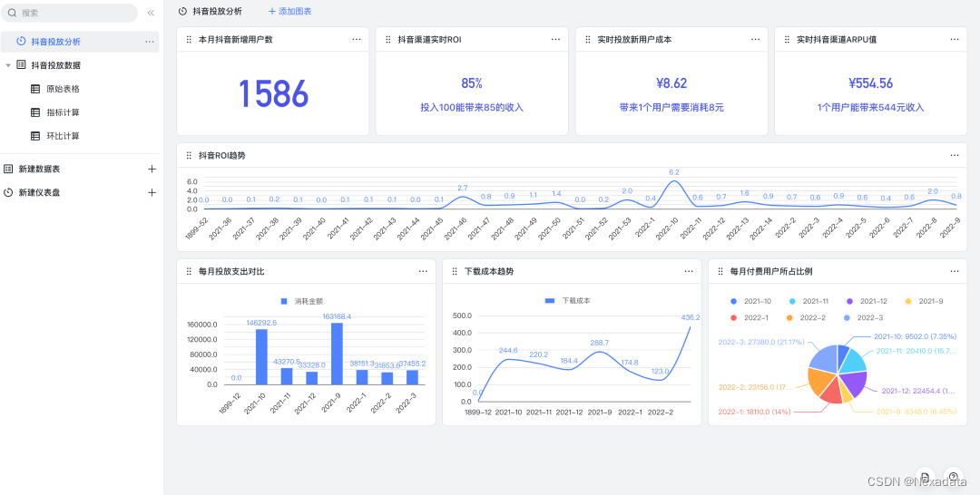Click 新建仪表盘 label
980x495 pixels.
tap(39, 192)
